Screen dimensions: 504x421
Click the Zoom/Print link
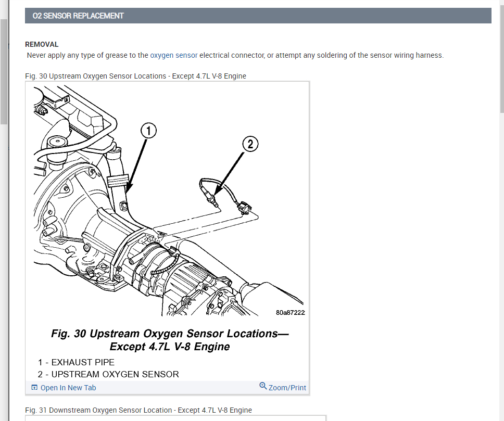pyautogui.click(x=287, y=388)
